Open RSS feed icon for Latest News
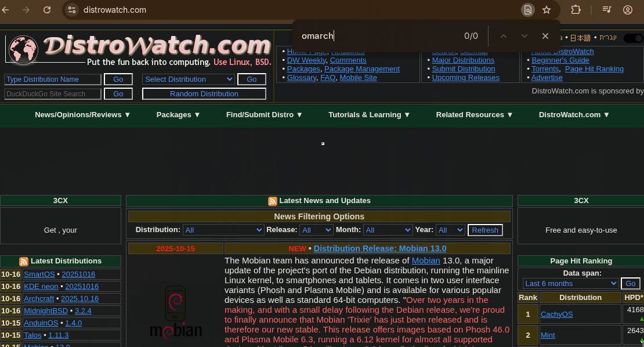This screenshot has width=644, height=347. click(272, 201)
